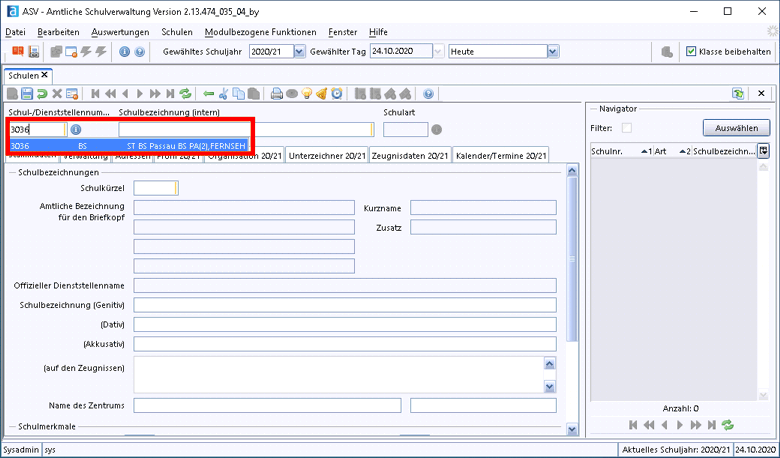Click the blue info icon in main toolbar
The width and height of the screenshot is (780, 458).
124,51
